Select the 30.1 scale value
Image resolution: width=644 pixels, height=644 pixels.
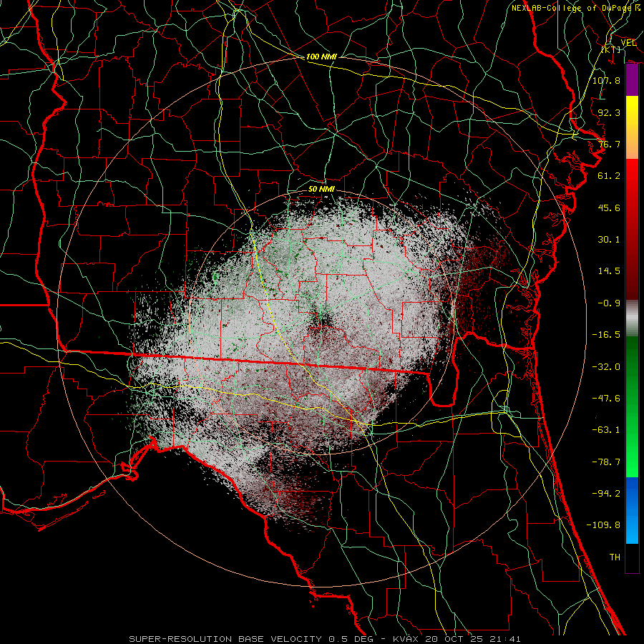(609, 240)
